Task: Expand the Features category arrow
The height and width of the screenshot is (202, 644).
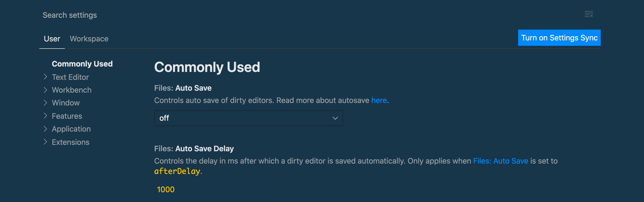Action: click(45, 116)
